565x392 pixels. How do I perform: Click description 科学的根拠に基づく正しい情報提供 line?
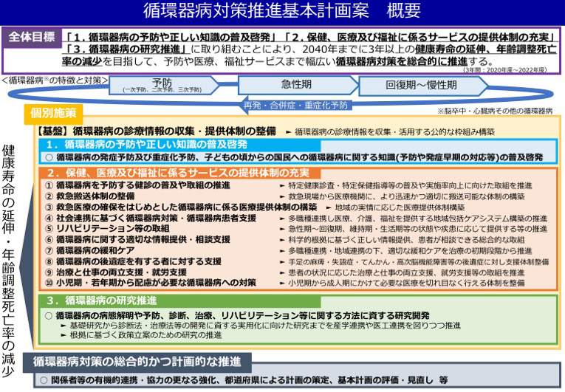click(x=406, y=240)
